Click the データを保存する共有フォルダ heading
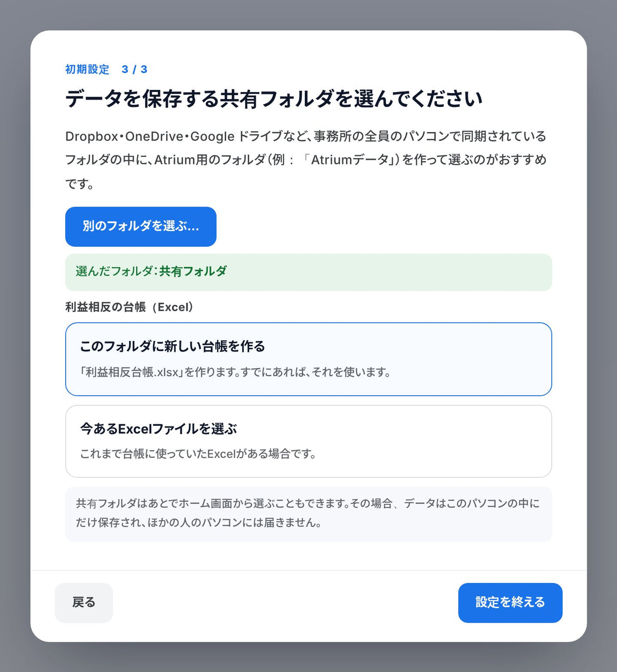The image size is (617, 672). [274, 98]
